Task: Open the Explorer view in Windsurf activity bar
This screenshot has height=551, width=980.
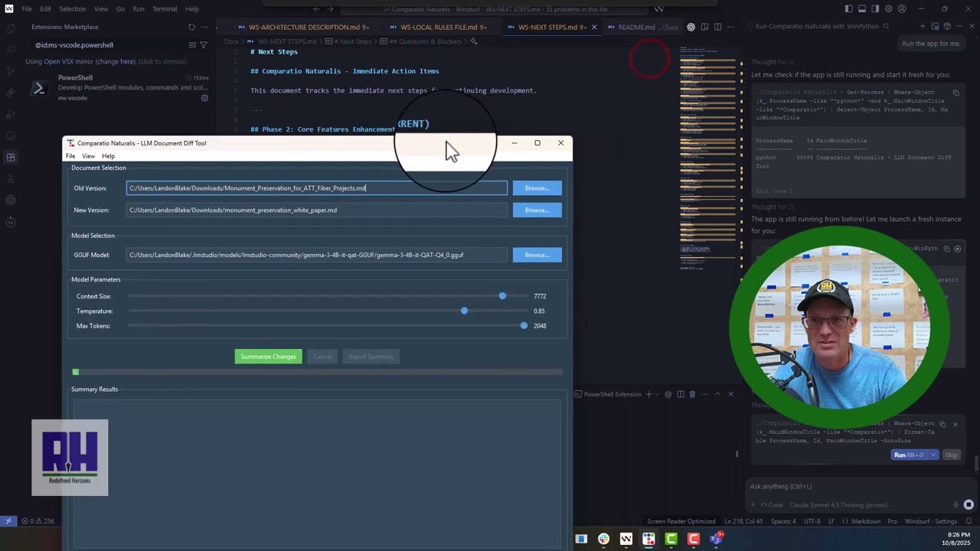Action: pyautogui.click(x=11, y=28)
